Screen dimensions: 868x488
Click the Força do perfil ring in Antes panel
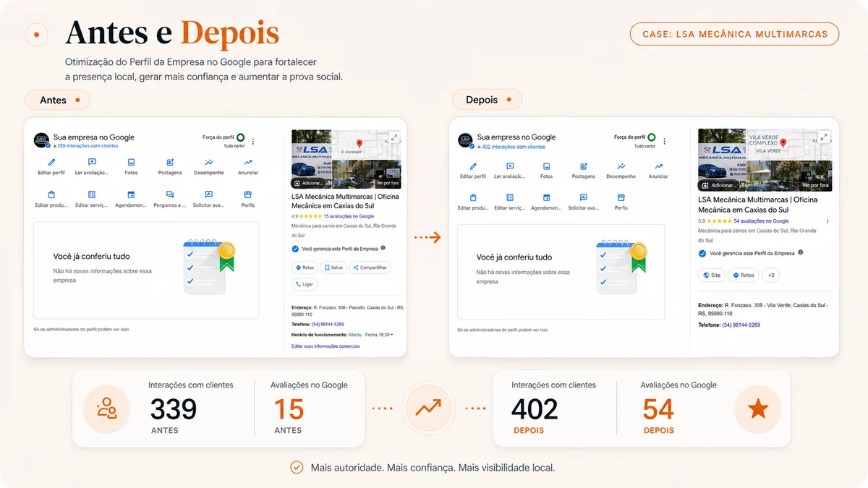coord(240,137)
